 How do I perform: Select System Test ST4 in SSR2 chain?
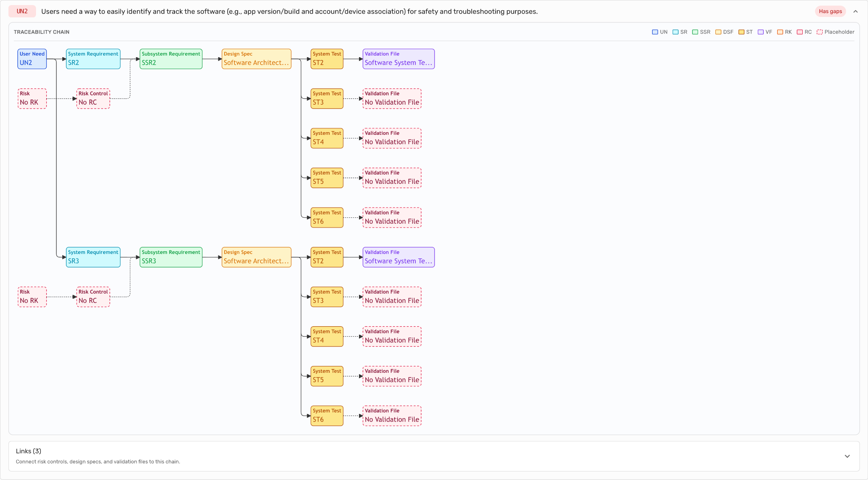click(x=327, y=138)
